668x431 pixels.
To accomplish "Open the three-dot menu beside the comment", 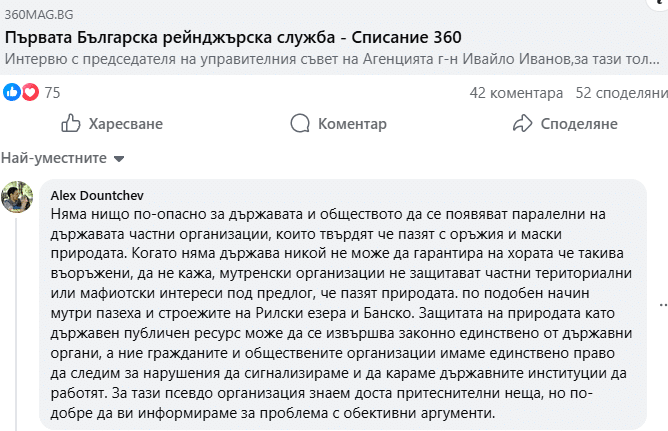I will tap(662, 304).
